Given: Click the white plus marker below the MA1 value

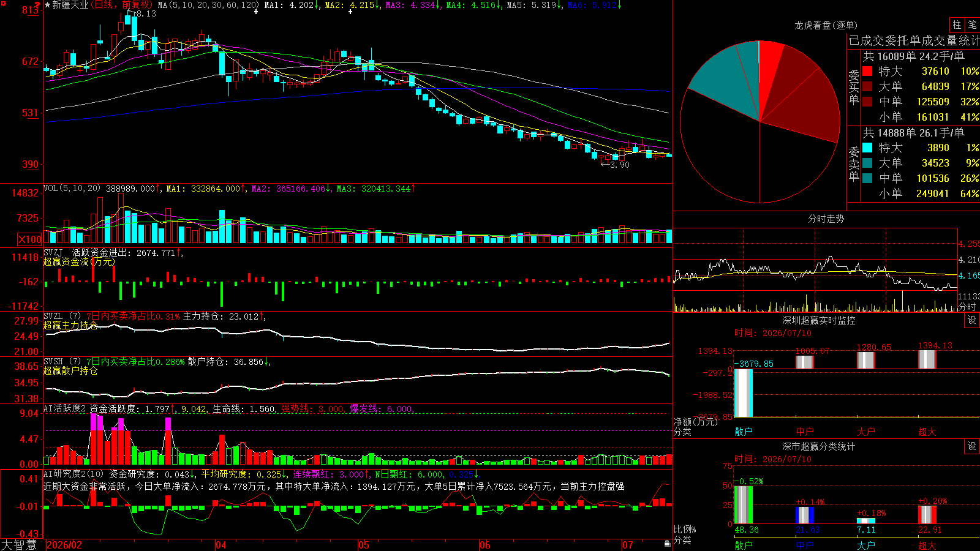Looking at the screenshot, I should point(256,12).
